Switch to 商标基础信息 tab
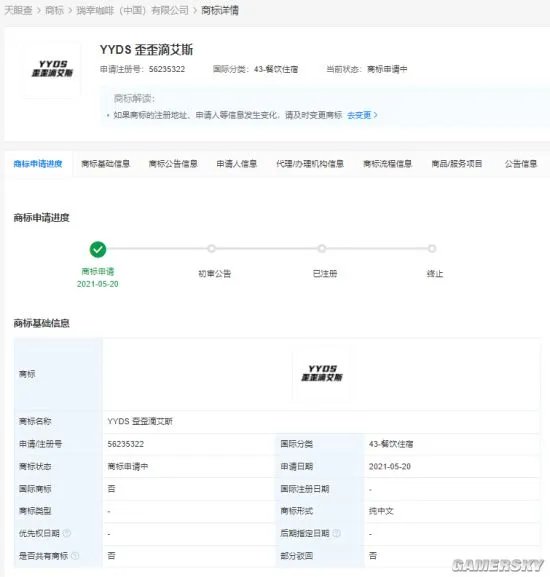The image size is (550, 577). click(x=106, y=164)
